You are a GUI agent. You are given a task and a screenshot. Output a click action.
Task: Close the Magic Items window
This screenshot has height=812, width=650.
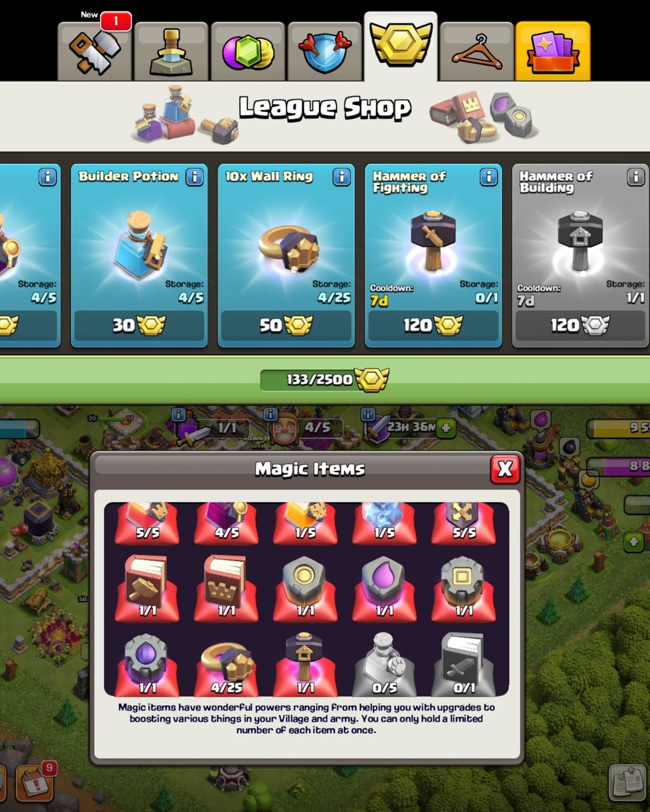click(505, 469)
